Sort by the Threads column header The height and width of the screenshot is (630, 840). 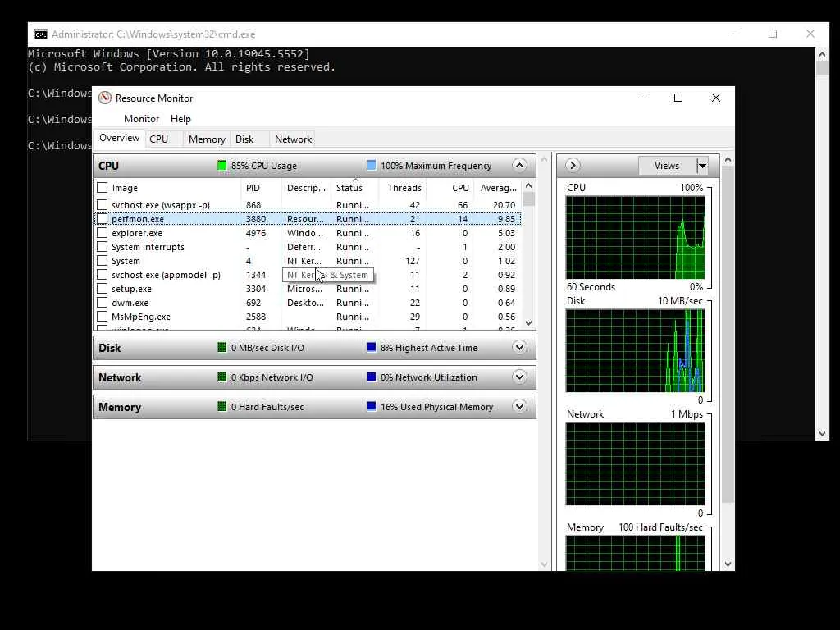pyautogui.click(x=403, y=188)
